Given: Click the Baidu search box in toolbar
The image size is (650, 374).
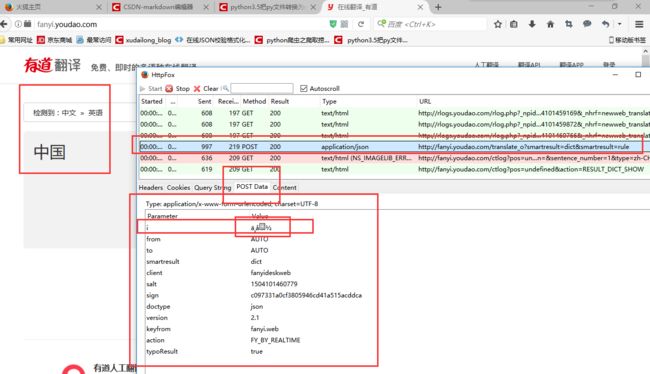Looking at the screenshot, I should (x=429, y=24).
